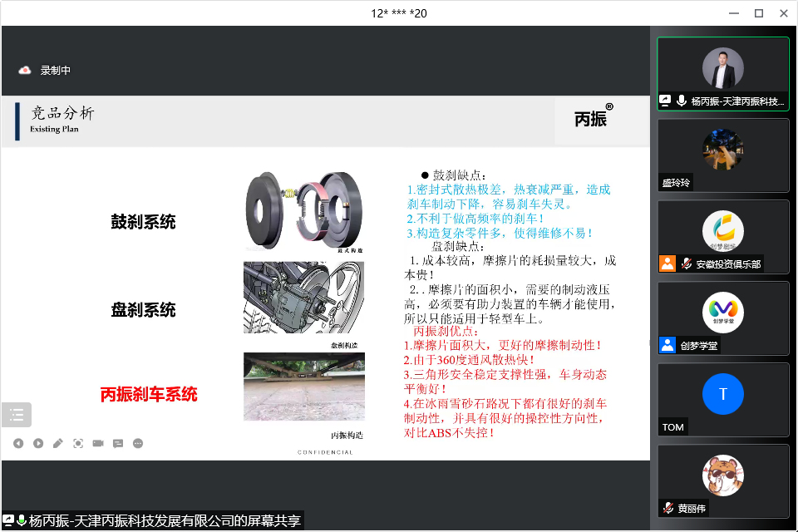
Task: Click the blue line 3.构造复杂零件多，使得维修不易
Action: coord(500,233)
